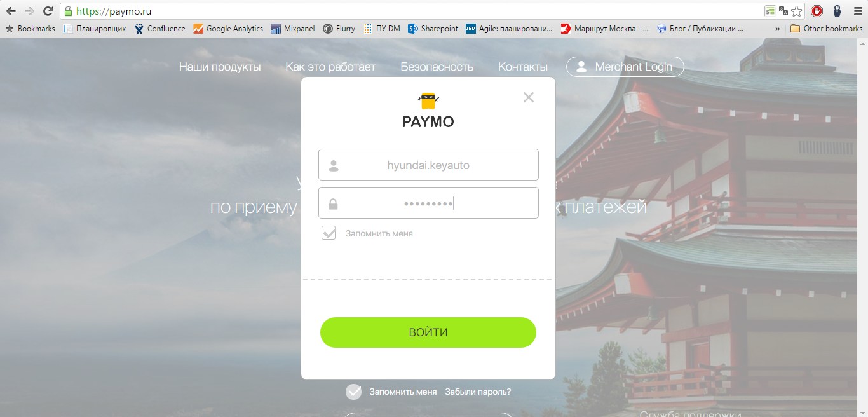This screenshot has height=417, width=868.
Task: Open the Bookmarks star shortcut
Action: pos(31,29)
